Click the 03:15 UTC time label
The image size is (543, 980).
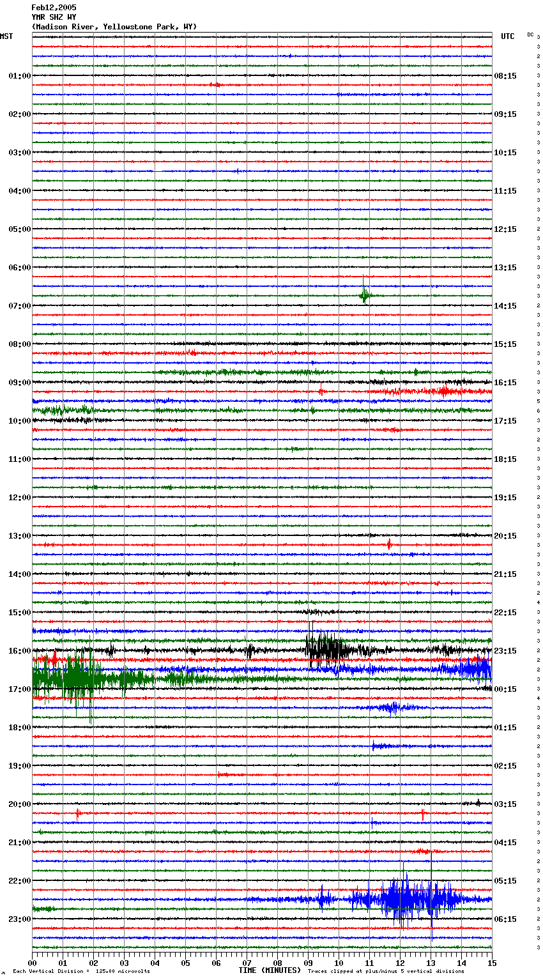505,804
